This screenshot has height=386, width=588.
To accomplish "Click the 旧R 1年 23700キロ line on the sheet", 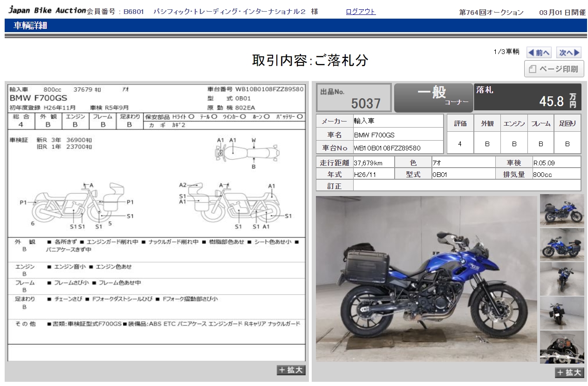I will coord(64,147).
